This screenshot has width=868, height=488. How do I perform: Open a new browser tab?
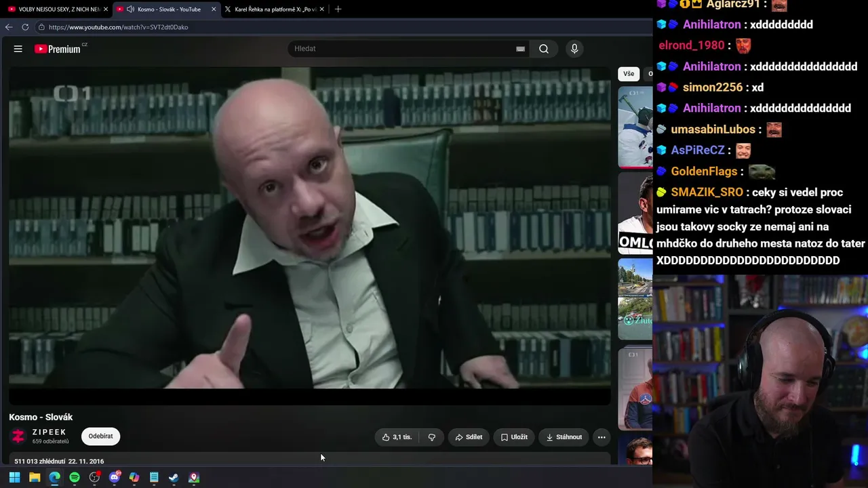click(338, 9)
